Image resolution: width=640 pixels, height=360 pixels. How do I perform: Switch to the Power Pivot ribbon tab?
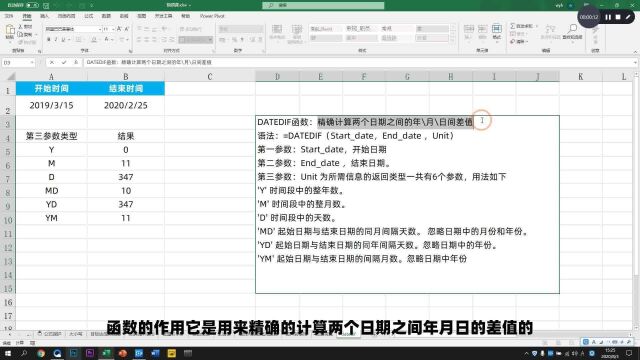point(212,16)
